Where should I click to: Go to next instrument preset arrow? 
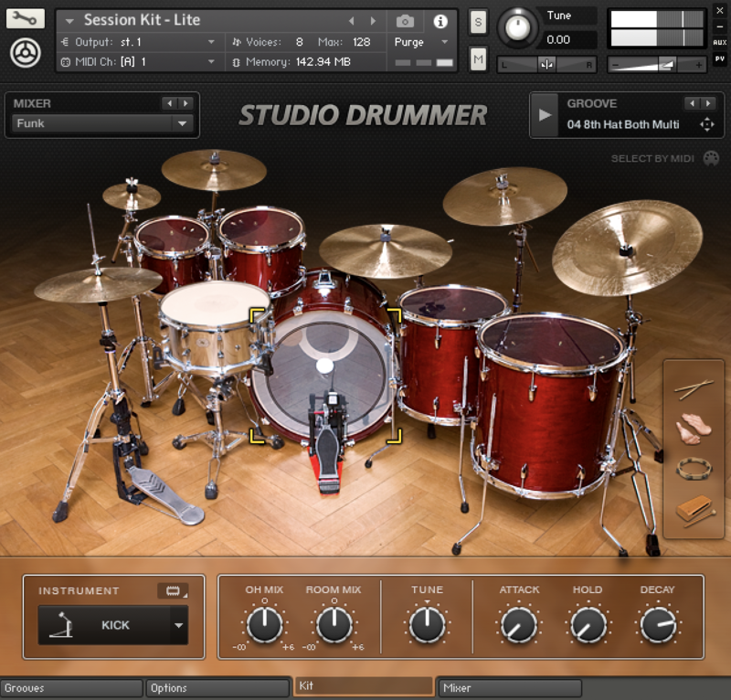[x=373, y=21]
